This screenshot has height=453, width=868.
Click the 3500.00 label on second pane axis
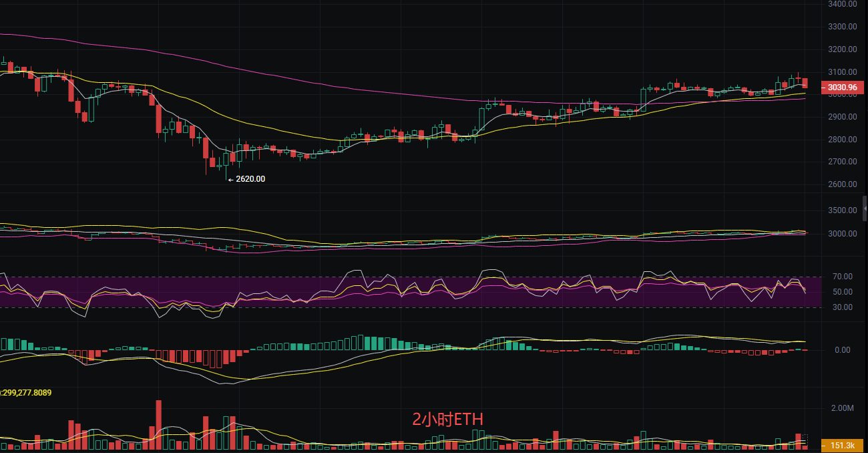click(842, 210)
